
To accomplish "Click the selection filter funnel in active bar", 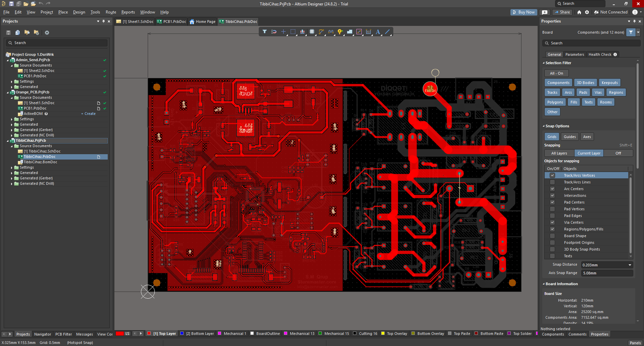I will click(264, 32).
